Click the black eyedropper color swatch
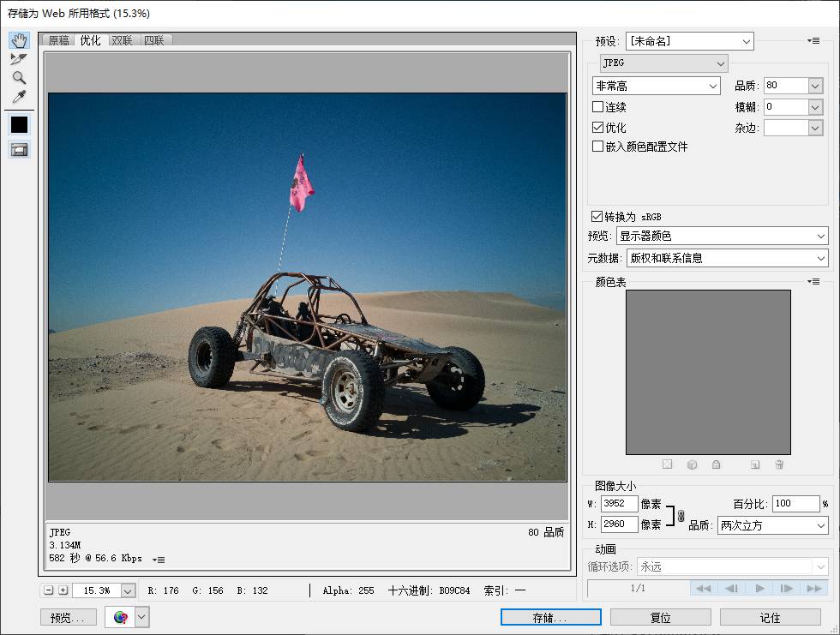 [x=19, y=125]
